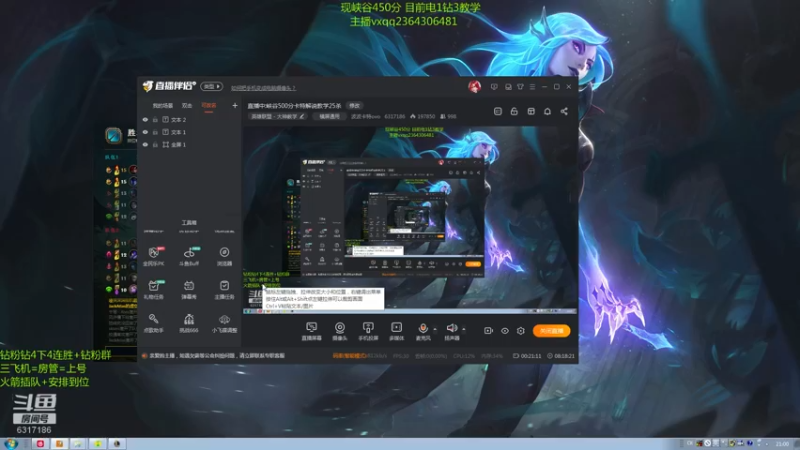Select the 文本 1 source row
Image resolution: width=800 pixels, height=450 pixels.
(190, 132)
